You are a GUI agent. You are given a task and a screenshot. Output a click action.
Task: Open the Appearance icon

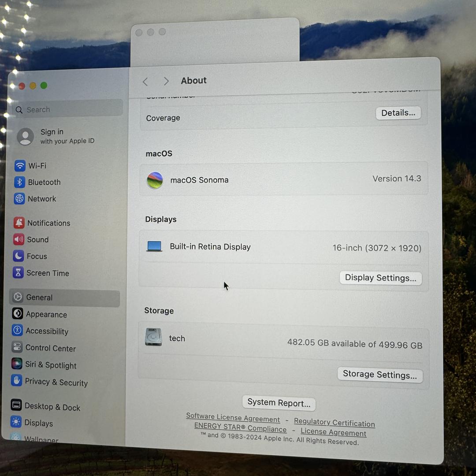17,314
